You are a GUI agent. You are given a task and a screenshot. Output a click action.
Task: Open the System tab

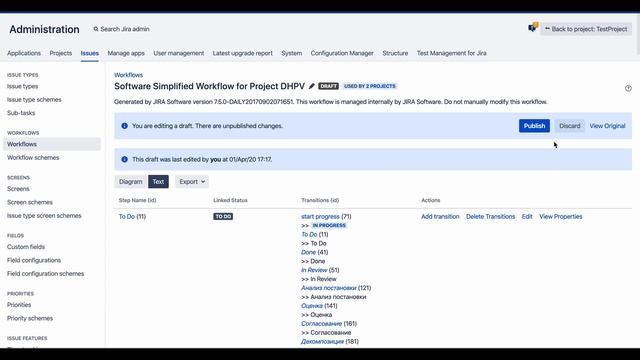(291, 53)
